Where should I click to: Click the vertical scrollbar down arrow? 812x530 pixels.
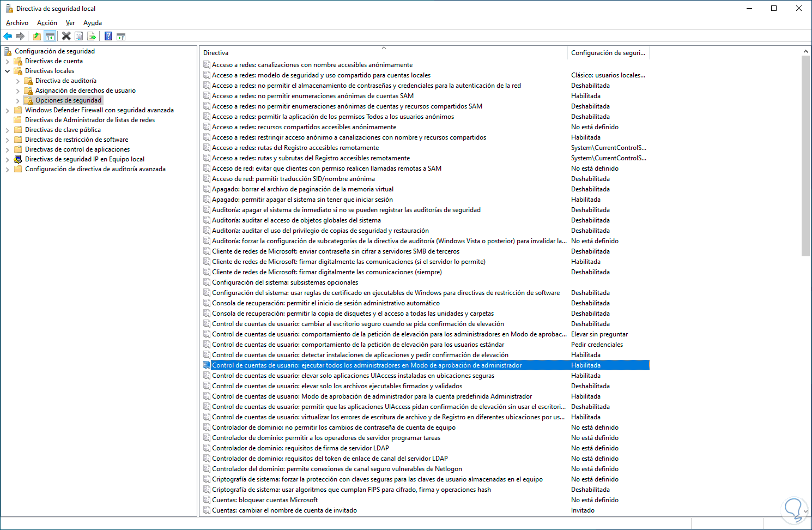click(x=805, y=512)
